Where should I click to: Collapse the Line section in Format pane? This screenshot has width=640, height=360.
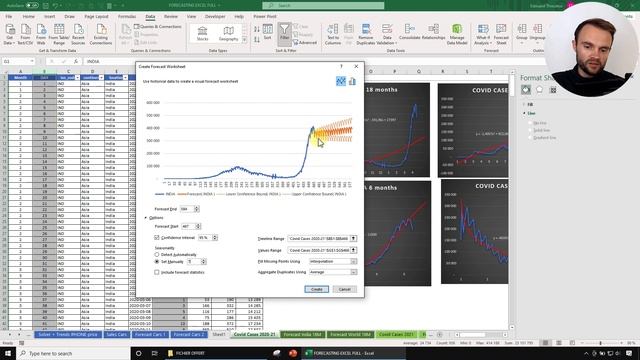coord(524,113)
